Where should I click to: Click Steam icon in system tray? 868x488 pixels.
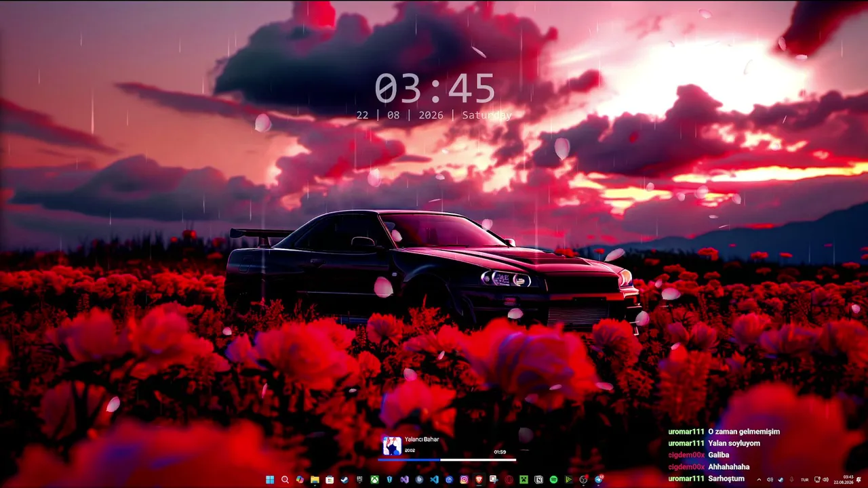tap(781, 480)
